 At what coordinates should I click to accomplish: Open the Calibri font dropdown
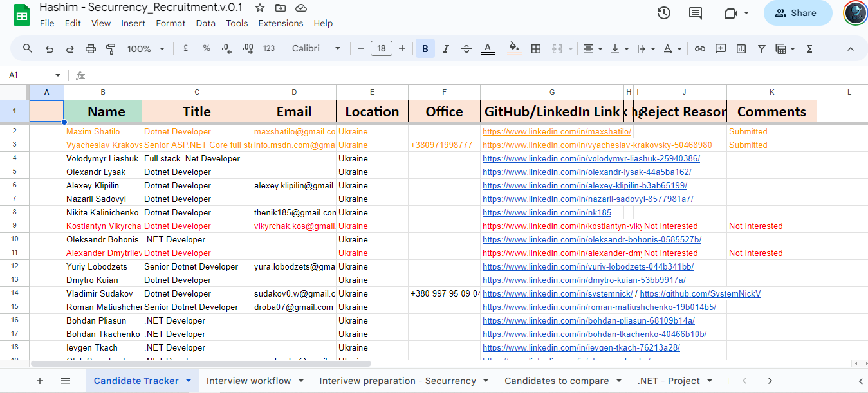point(316,49)
